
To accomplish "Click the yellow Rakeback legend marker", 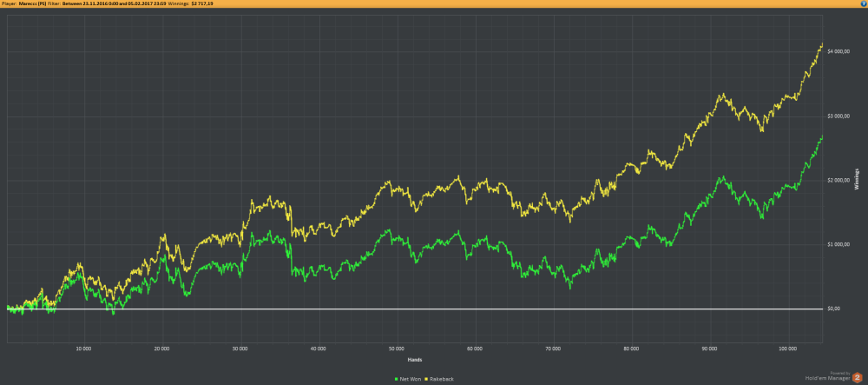I will (427, 379).
